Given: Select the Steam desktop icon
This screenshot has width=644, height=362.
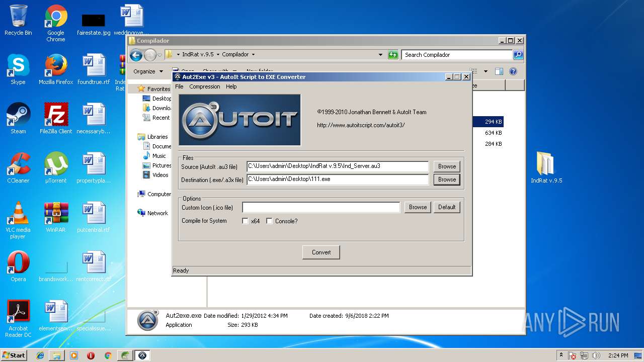Looking at the screenshot, I should coord(18,119).
